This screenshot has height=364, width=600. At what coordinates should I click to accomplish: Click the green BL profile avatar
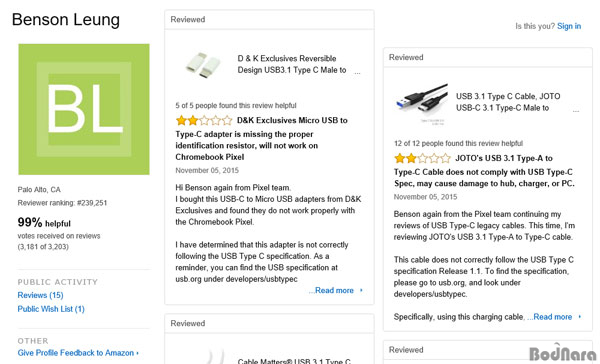tap(84, 109)
